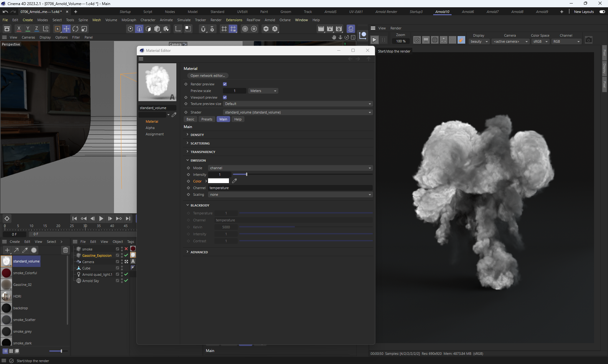The image size is (608, 364).
Task: Open the emission Mode dropdown
Action: (290, 168)
